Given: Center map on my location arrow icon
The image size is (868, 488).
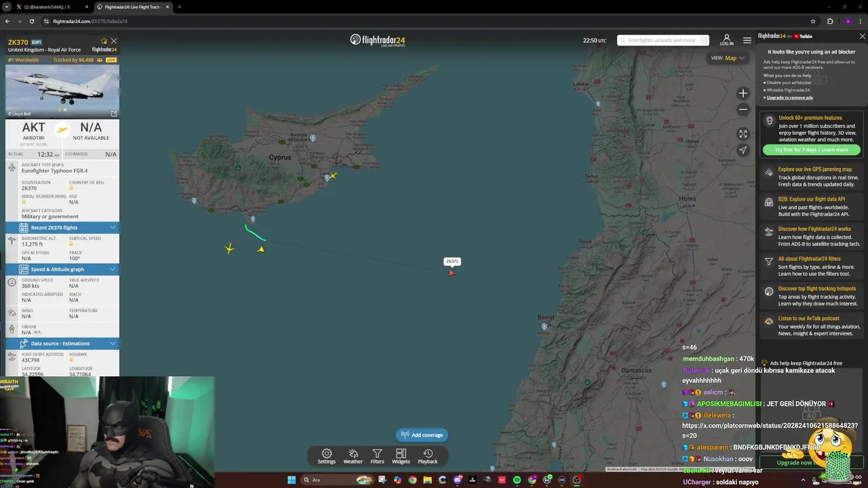Looking at the screenshot, I should 743,150.
